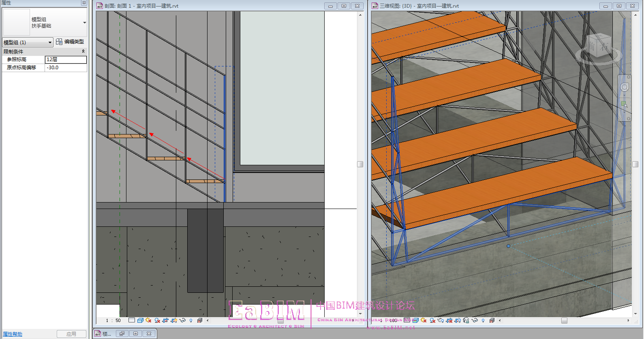Restore the minimized 楼... view window

pos(122,334)
